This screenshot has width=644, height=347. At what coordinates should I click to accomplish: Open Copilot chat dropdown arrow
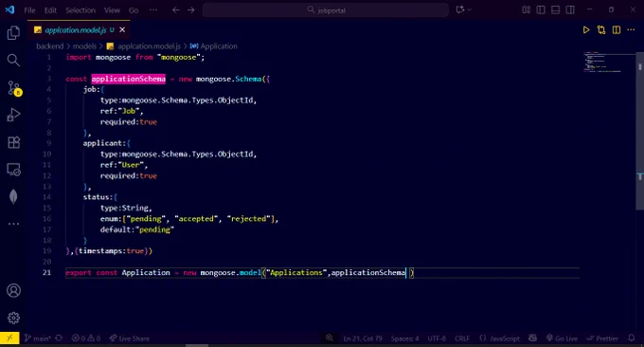[x=470, y=9]
